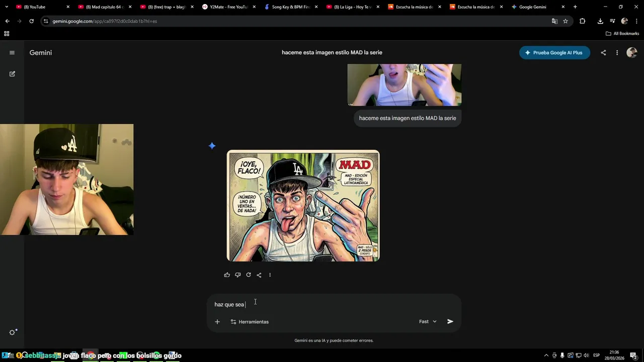
Task: Click the Prueba Google AI Plus button
Action: pos(554,53)
